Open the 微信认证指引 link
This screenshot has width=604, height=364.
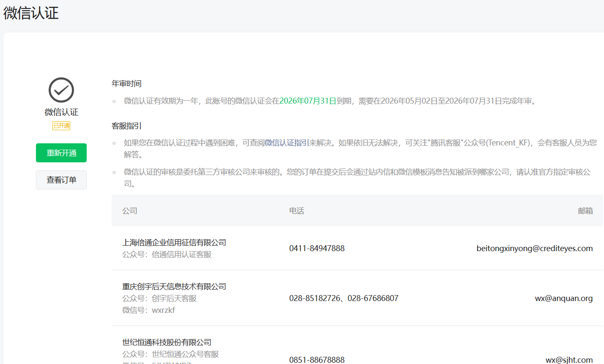(x=287, y=143)
